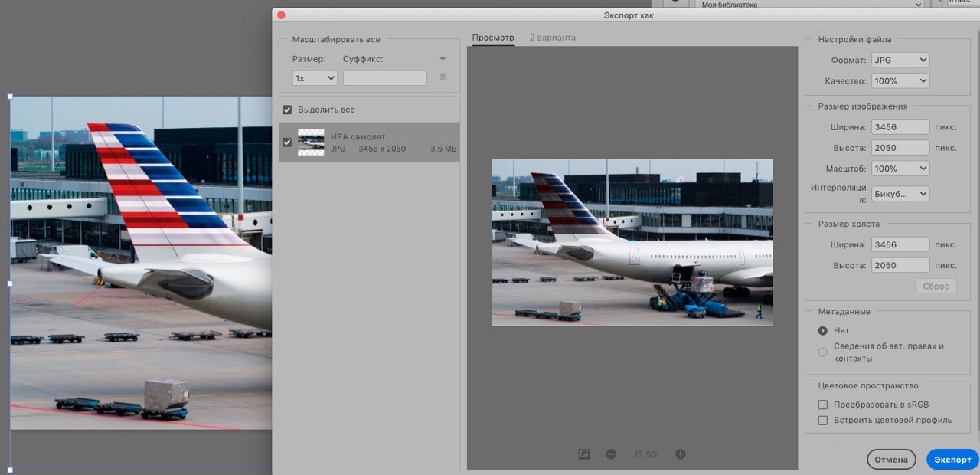Image resolution: width=980 pixels, height=475 pixels.
Task: Click the 3,6 МБ file size text
Action: (x=443, y=149)
